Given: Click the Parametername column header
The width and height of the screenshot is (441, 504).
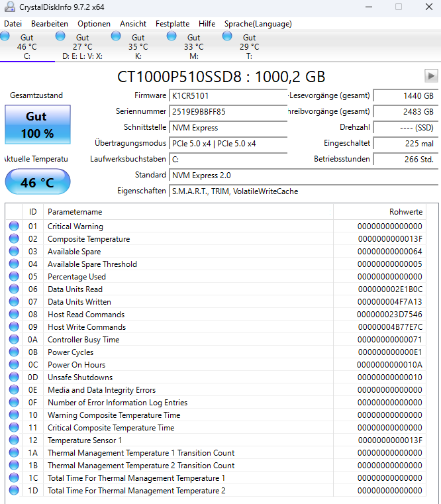Looking at the screenshot, I should 188,212.
